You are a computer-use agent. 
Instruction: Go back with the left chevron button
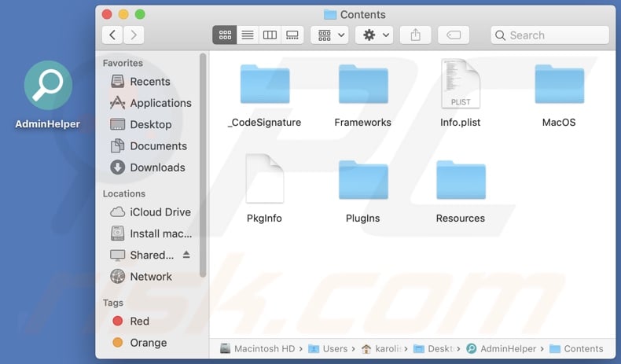pos(112,35)
